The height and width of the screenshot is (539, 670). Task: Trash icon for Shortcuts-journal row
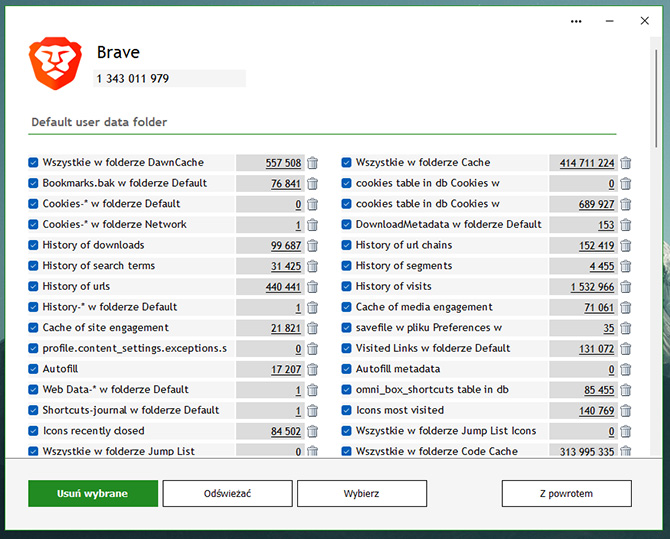click(312, 410)
